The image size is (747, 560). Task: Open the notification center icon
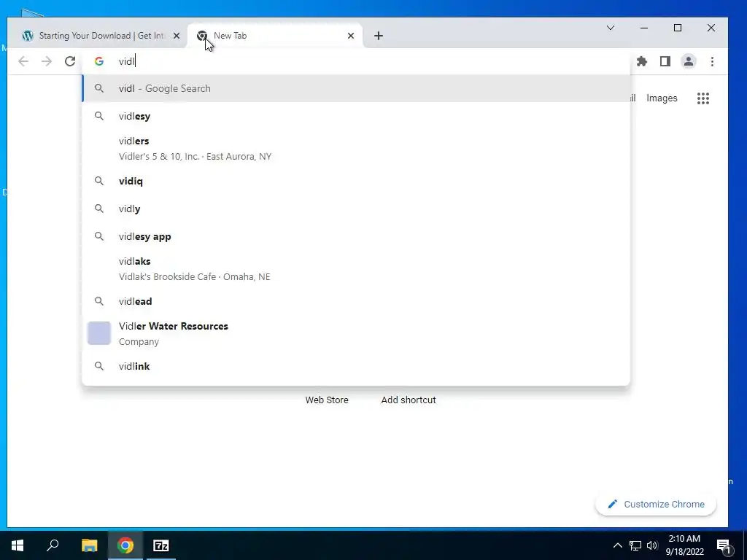[724, 546]
